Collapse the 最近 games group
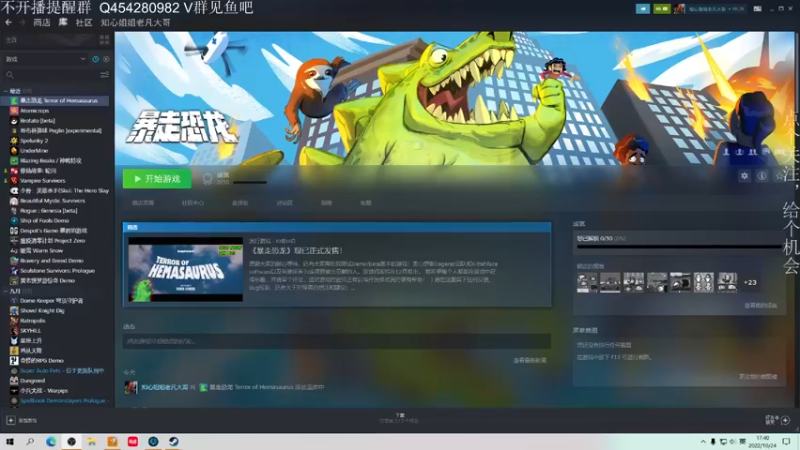800x450 pixels. tap(6, 91)
